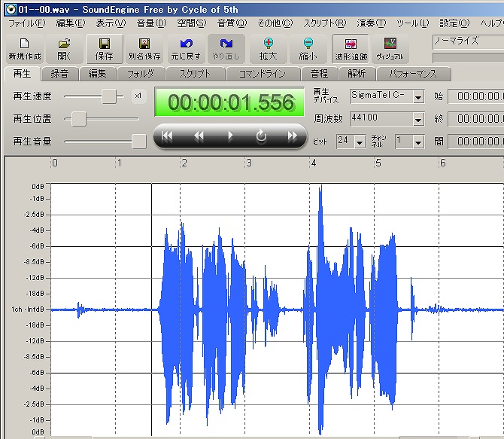The image size is (504, 439).
Task: Reset playback speed with x1 button
Action: (x=138, y=96)
